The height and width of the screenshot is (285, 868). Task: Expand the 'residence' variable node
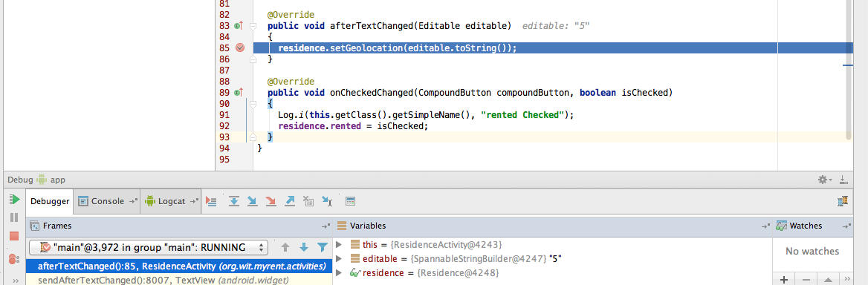(340, 273)
